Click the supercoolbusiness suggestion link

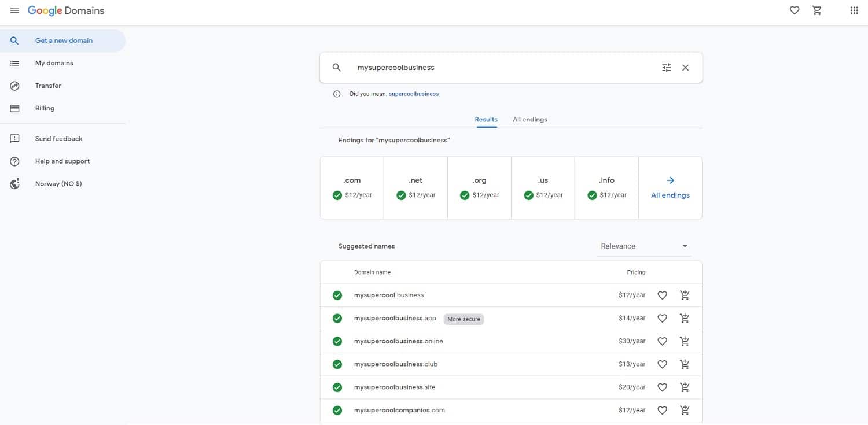[x=414, y=93]
